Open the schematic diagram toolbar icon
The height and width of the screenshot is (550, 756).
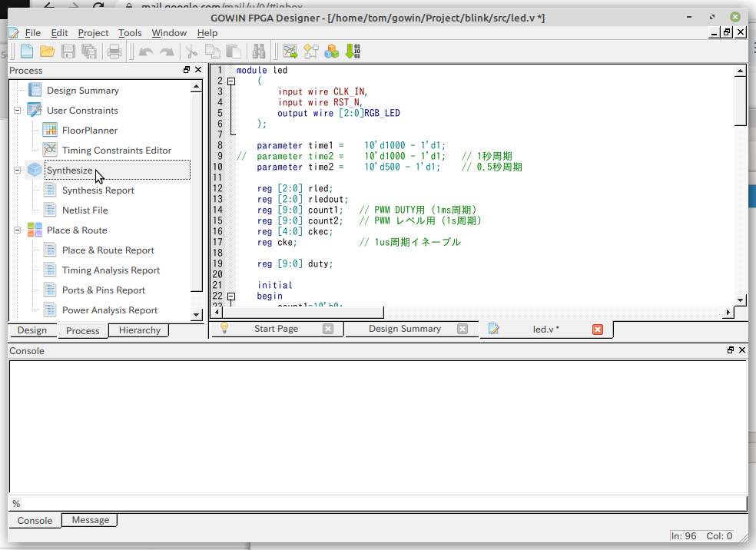pyautogui.click(x=311, y=51)
